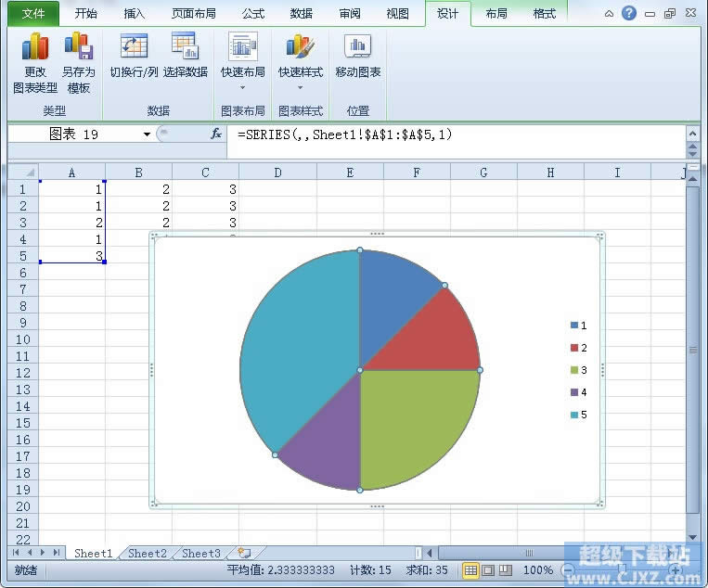Viewport: 708px width, 588px height.
Task: Click the select-all corner button of grid
Action: (x=20, y=173)
